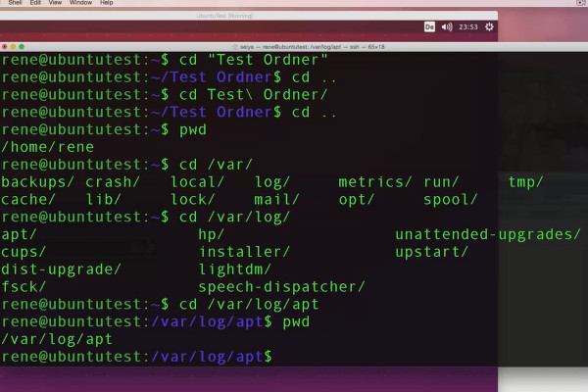Open the Ubuntu system gear menu

pyautogui.click(x=489, y=27)
